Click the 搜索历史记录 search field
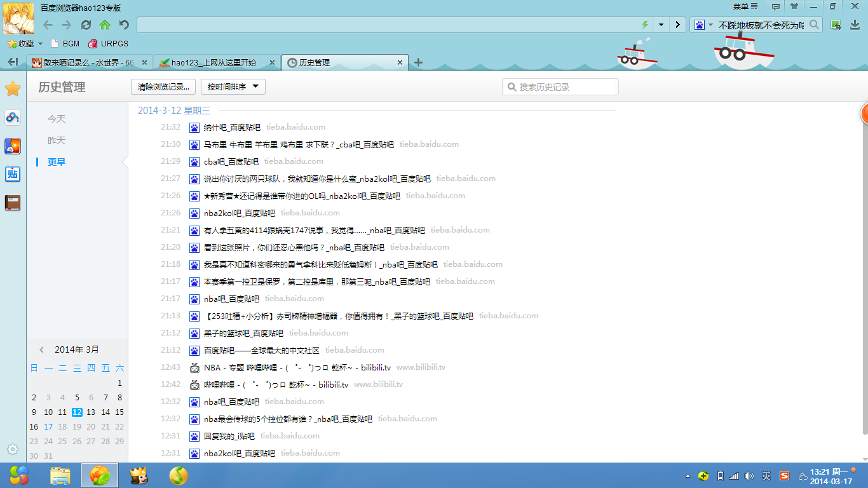The width and height of the screenshot is (868, 488). coord(560,87)
